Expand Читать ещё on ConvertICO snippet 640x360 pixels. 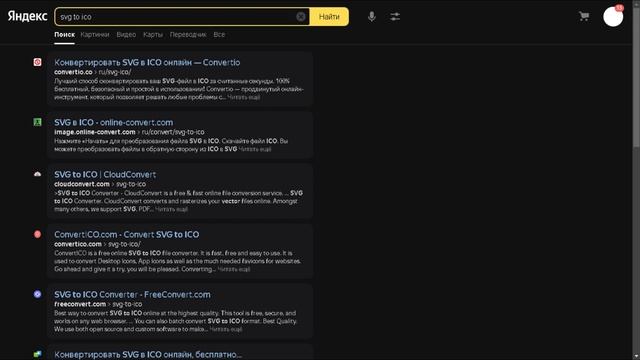[234, 269]
